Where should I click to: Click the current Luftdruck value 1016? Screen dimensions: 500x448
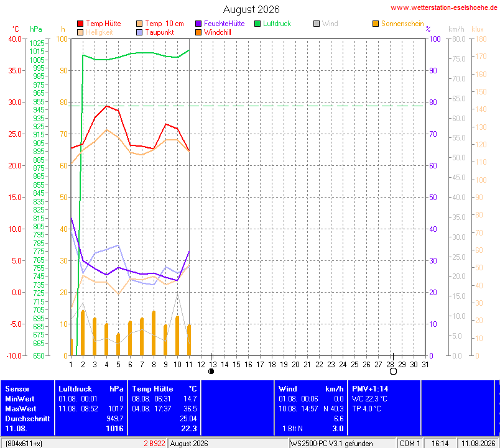coord(115,429)
